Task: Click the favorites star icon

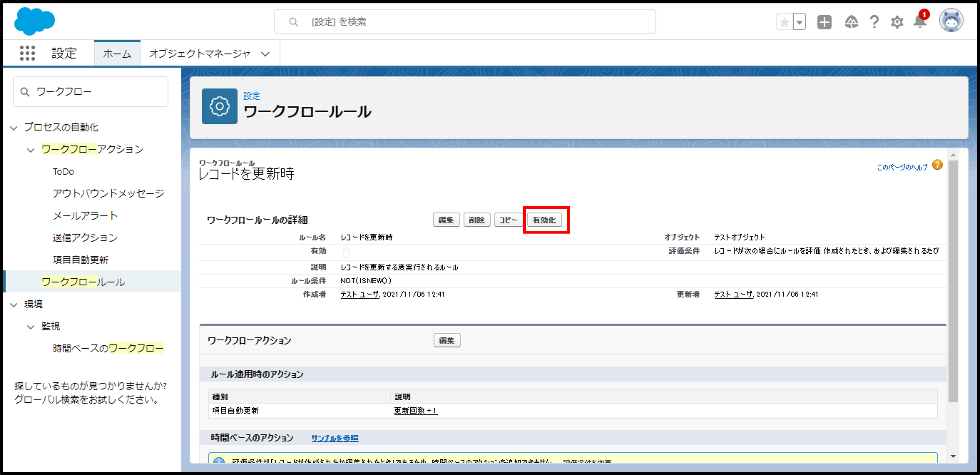Action: 784,22
